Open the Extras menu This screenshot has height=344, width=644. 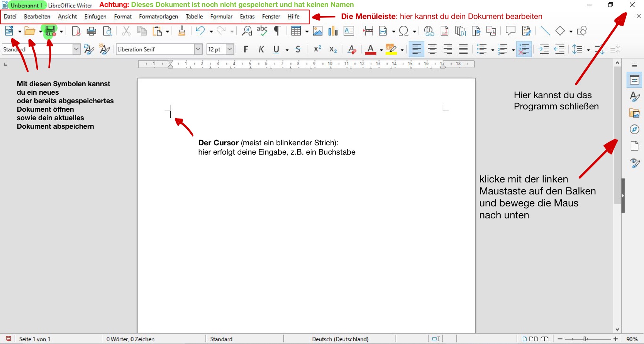(x=247, y=17)
